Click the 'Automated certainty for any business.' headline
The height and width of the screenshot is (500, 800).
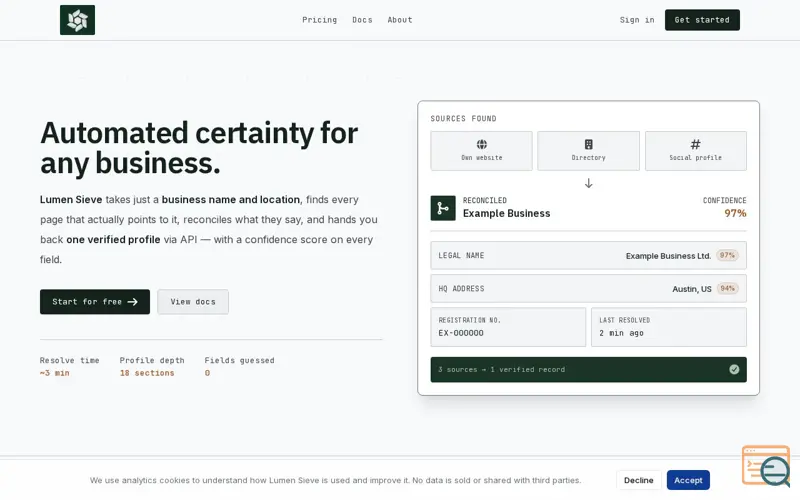pos(199,148)
